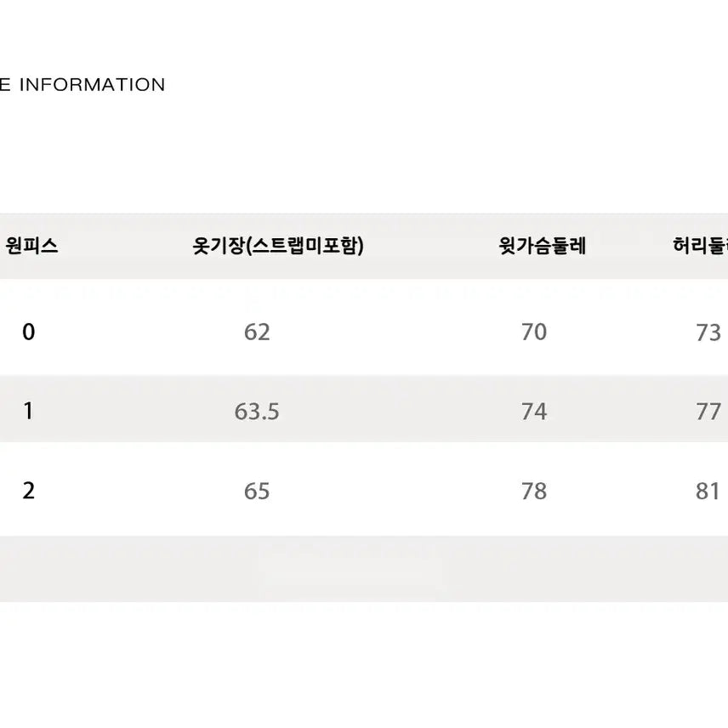The height and width of the screenshot is (728, 728).
Task: Click chest value 78
Action: (x=534, y=492)
